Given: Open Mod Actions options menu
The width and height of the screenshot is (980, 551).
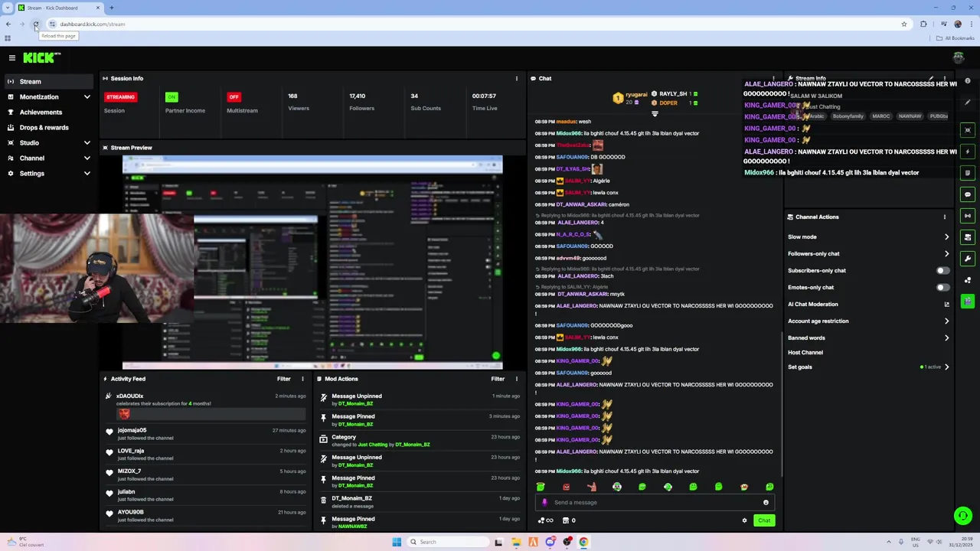Looking at the screenshot, I should 516,379.
